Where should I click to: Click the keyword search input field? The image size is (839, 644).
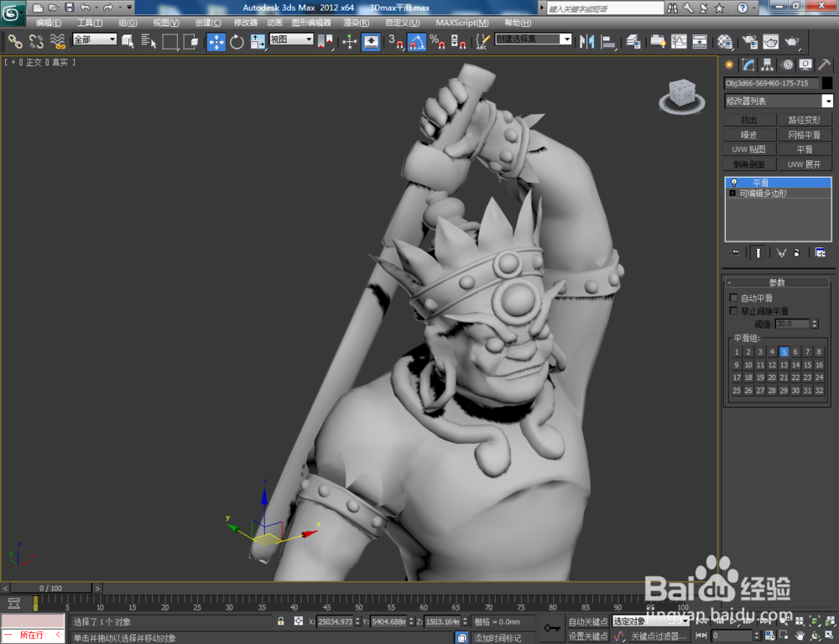pos(605,8)
